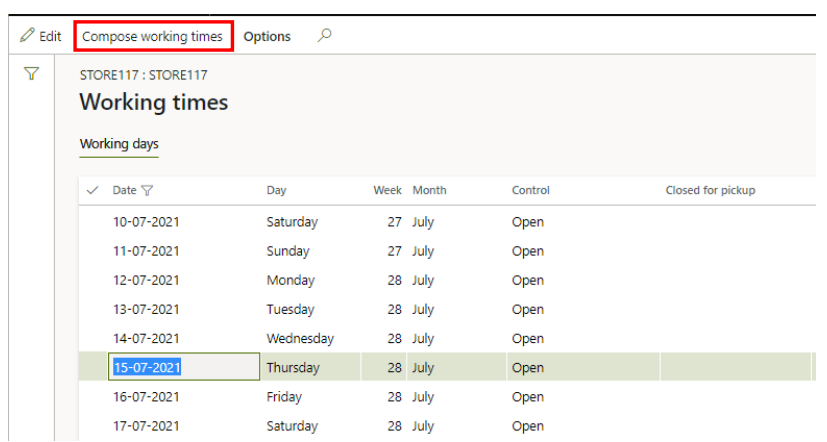Image resolution: width=827 pixels, height=442 pixels.
Task: Select the row marker for 17-07-2021
Action: 93,427
